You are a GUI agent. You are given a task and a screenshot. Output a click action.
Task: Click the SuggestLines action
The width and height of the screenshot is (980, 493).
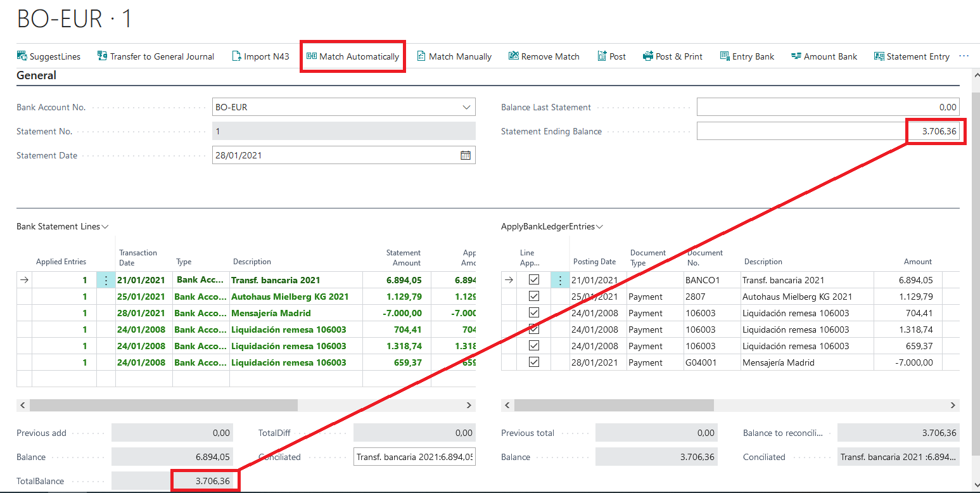pos(49,56)
